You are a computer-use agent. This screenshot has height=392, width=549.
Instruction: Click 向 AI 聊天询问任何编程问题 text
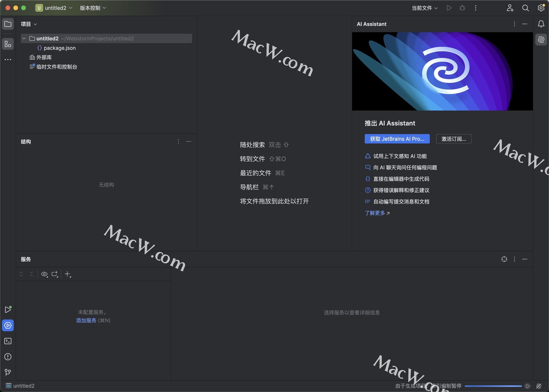coord(405,168)
